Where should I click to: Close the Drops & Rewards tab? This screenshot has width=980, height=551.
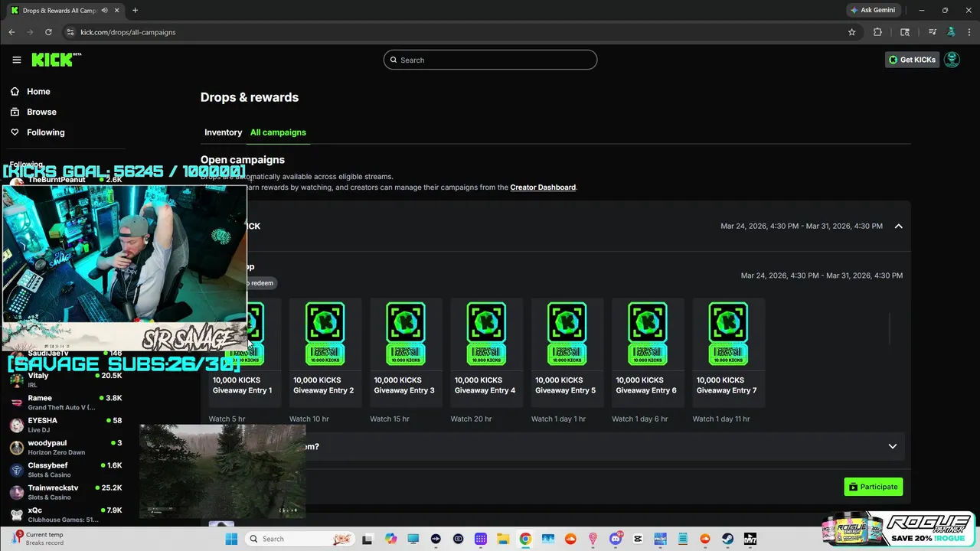[x=116, y=10]
